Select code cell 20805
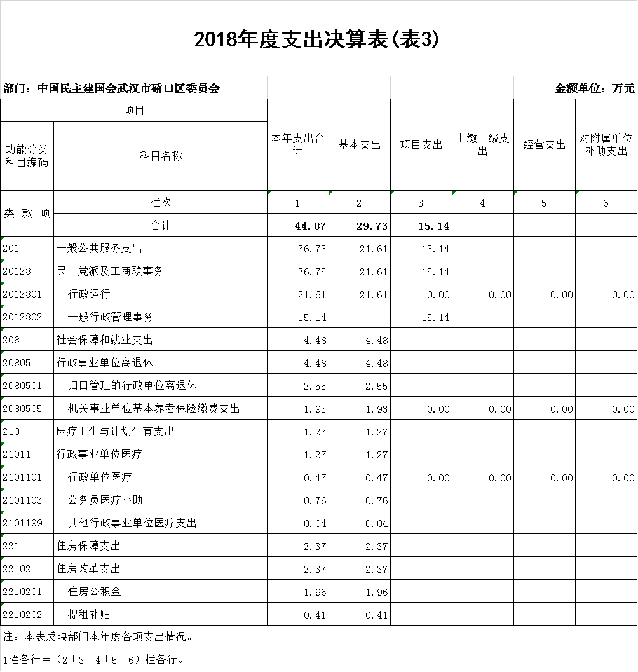This screenshot has height=672, width=638. (27, 362)
